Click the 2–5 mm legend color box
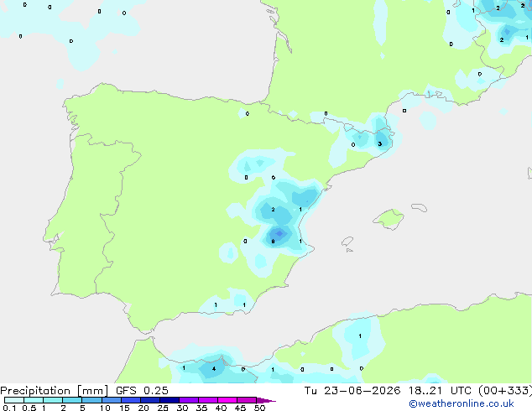The height and width of the screenshot is (411, 532). 72,400
